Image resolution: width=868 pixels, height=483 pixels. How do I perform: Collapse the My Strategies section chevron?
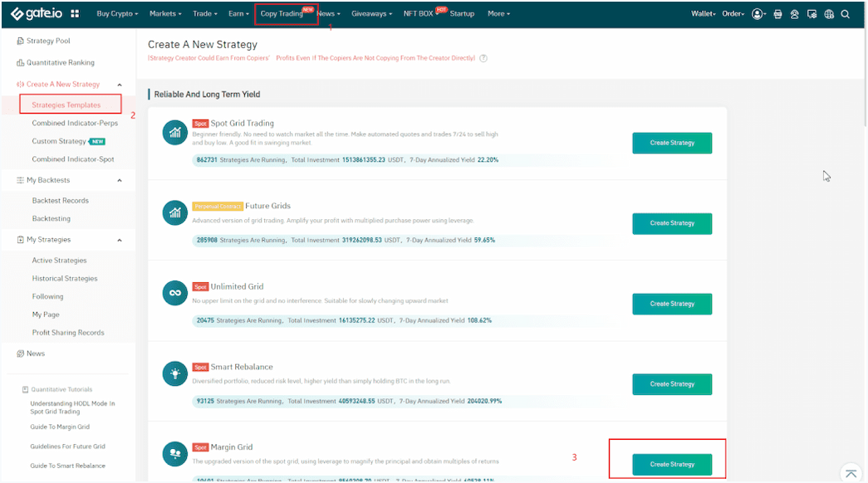(x=120, y=240)
